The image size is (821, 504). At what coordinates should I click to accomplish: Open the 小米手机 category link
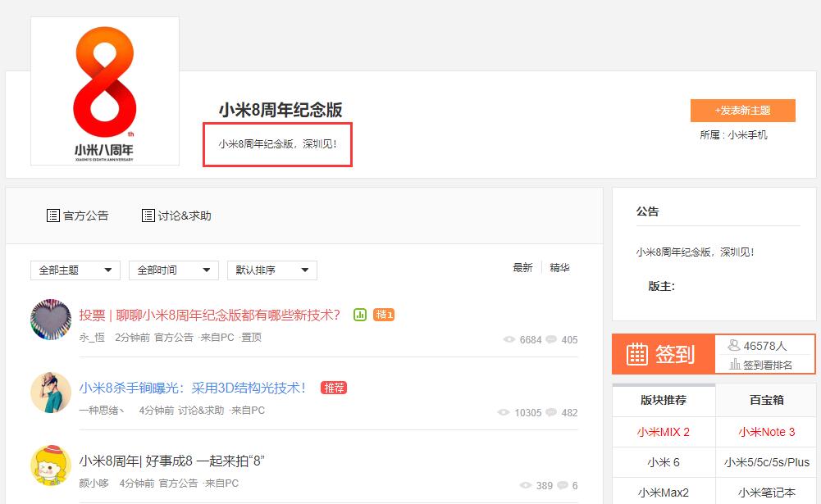coord(747,135)
